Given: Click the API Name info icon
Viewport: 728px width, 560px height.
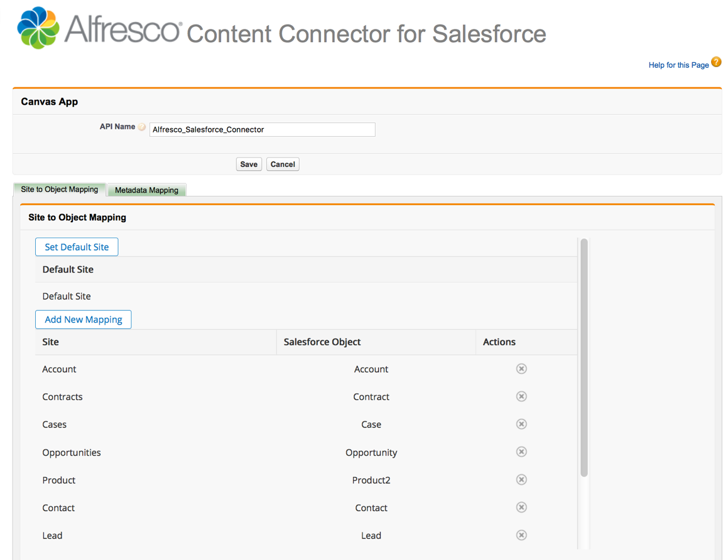Looking at the screenshot, I should click(143, 127).
